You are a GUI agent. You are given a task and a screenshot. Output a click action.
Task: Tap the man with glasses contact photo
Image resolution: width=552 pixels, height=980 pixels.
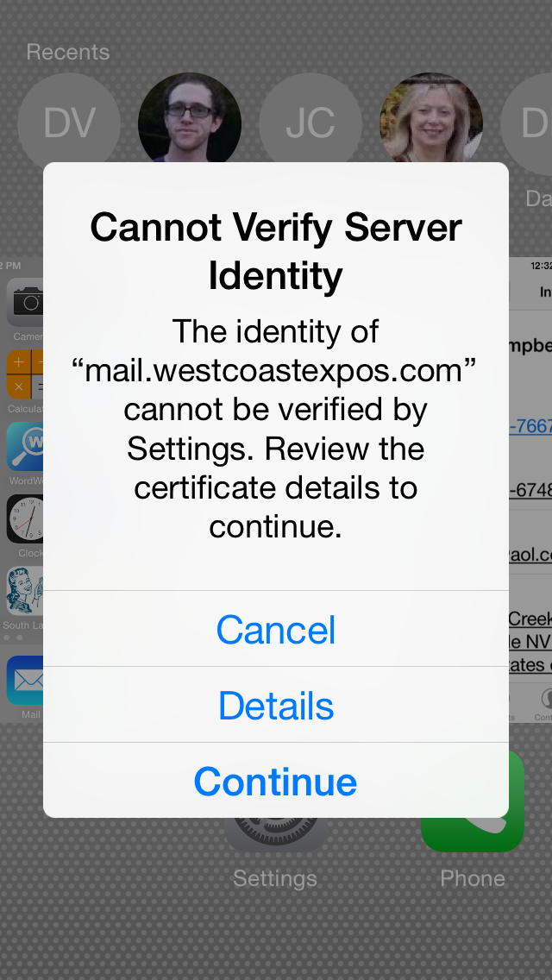[x=190, y=119]
